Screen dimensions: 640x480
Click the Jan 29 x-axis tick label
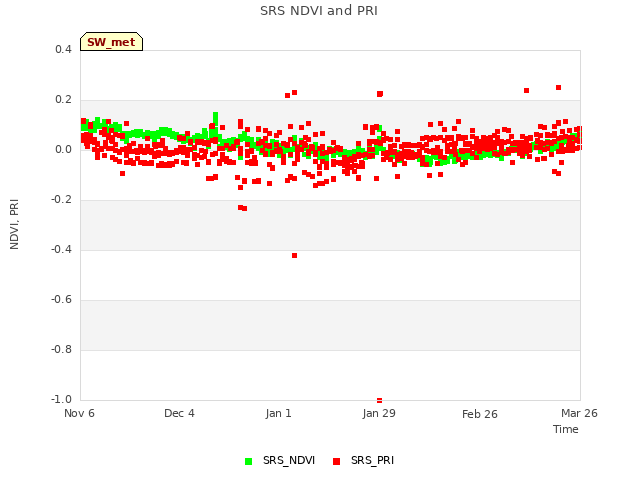point(379,413)
